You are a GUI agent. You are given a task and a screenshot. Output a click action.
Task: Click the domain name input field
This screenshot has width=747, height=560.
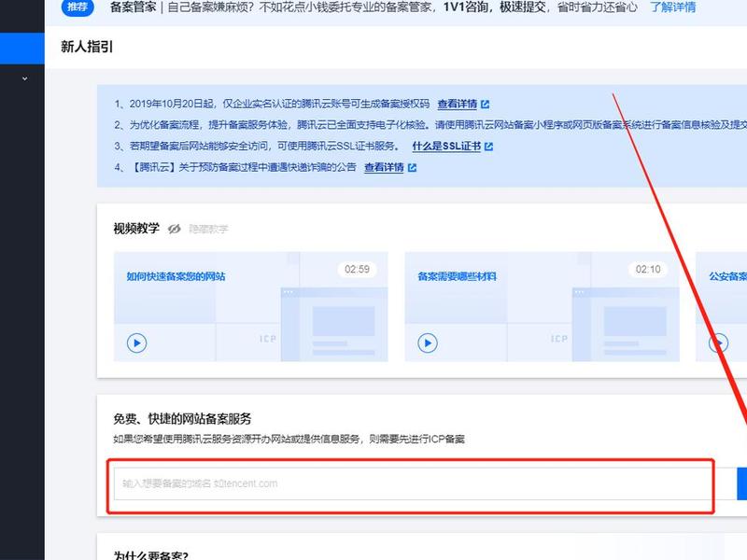(425, 483)
